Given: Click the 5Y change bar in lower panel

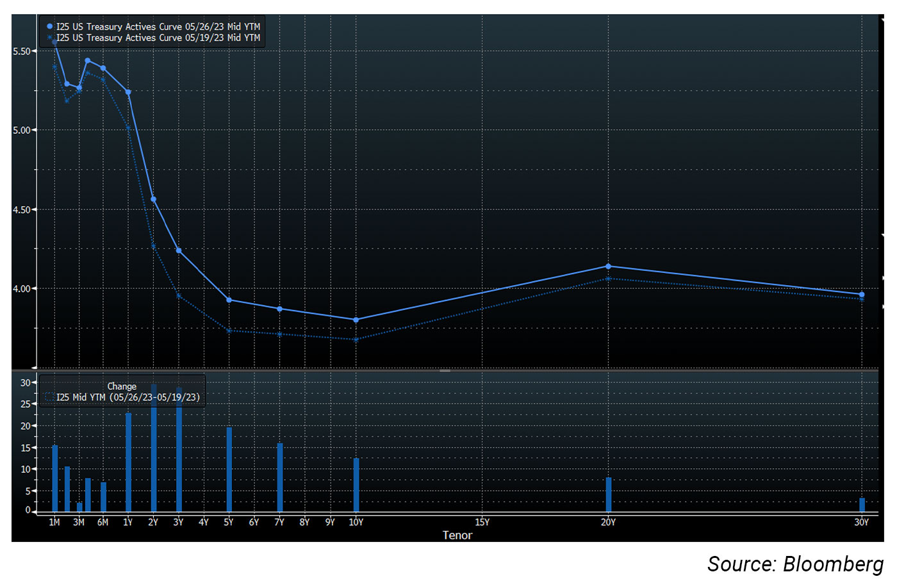Looking at the screenshot, I should tap(229, 469).
